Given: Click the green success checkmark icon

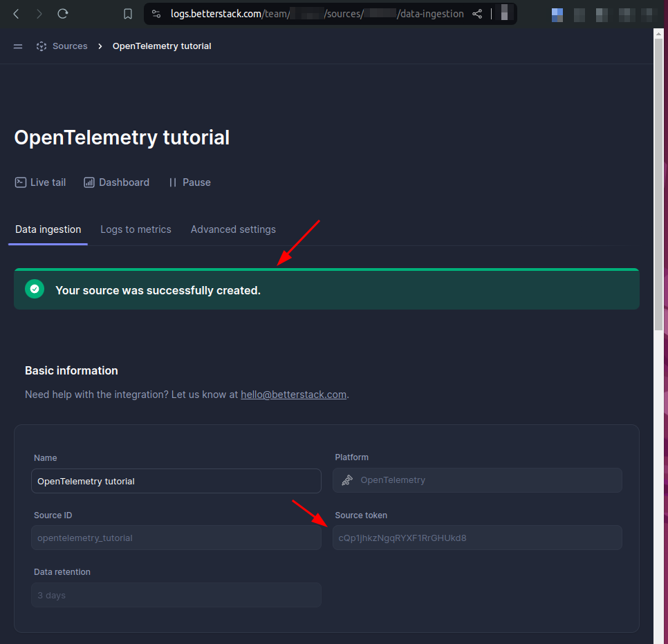Looking at the screenshot, I should pos(35,289).
